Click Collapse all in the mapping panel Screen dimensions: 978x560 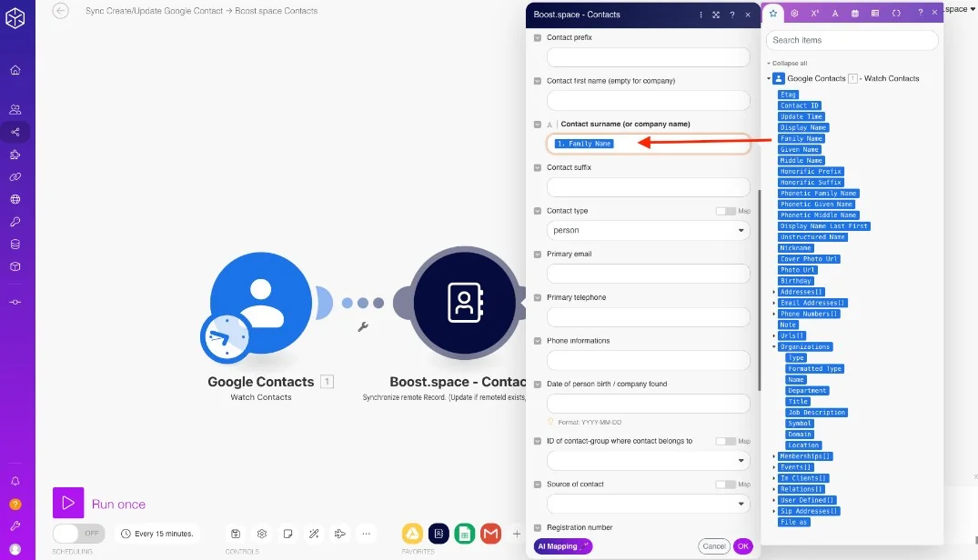(788, 63)
